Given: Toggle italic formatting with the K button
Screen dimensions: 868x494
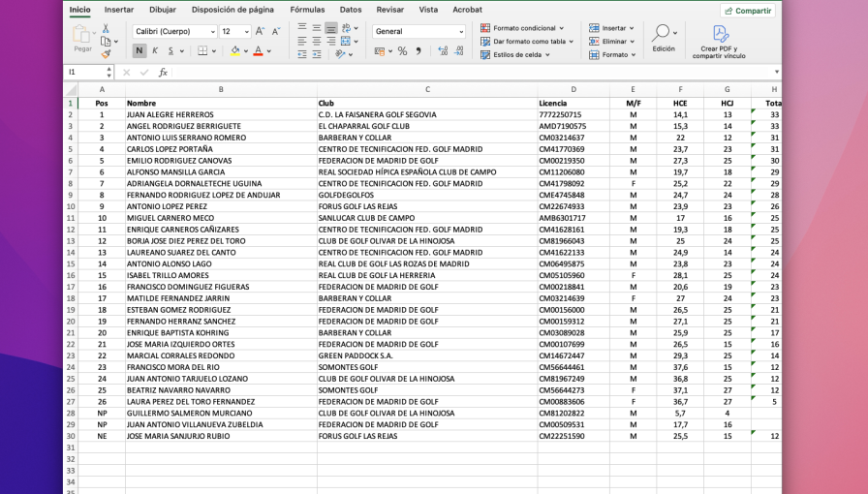Looking at the screenshot, I should pos(155,51).
